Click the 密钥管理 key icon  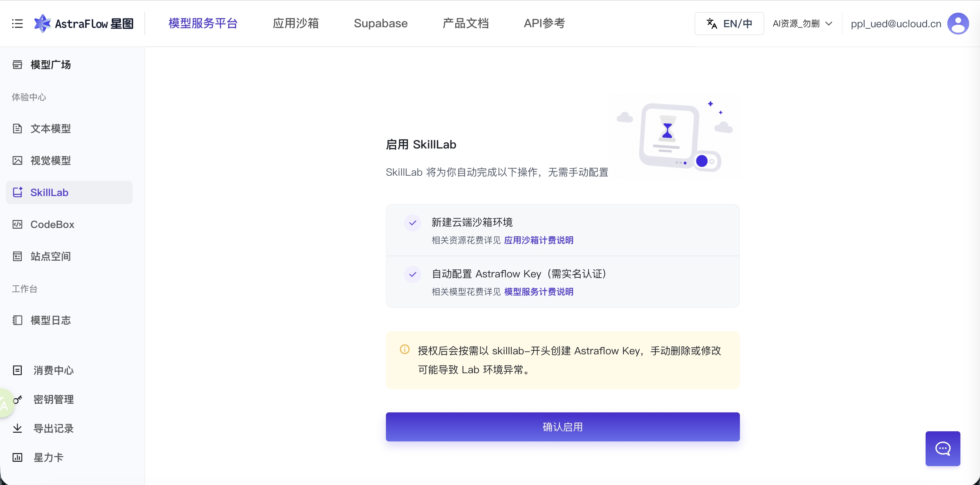[17, 399]
